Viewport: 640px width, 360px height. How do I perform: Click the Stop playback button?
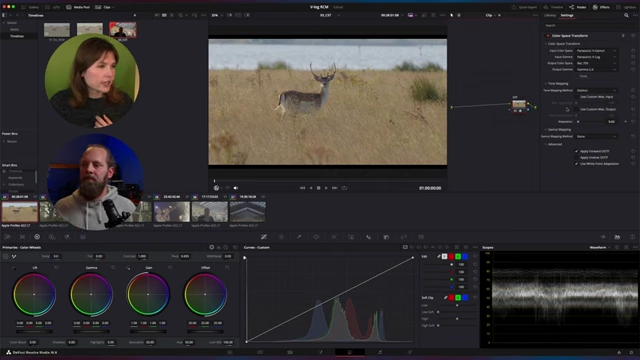pos(318,188)
